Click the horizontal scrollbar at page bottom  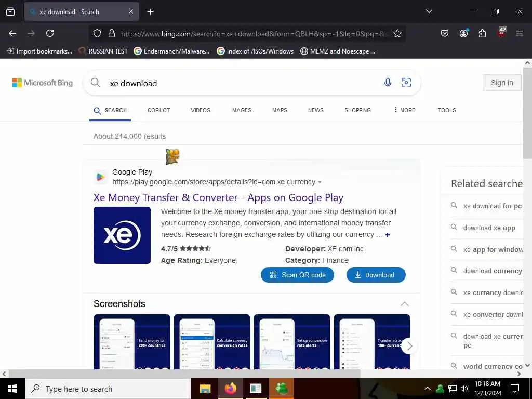click(184, 374)
